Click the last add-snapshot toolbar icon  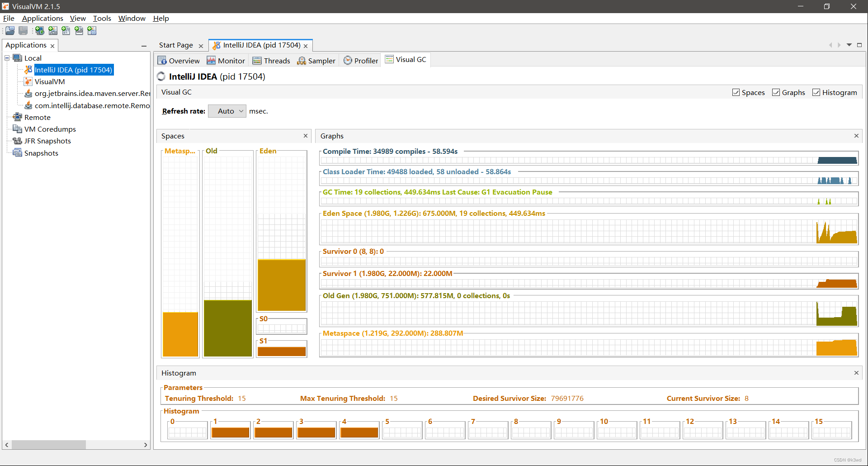pyautogui.click(x=92, y=31)
